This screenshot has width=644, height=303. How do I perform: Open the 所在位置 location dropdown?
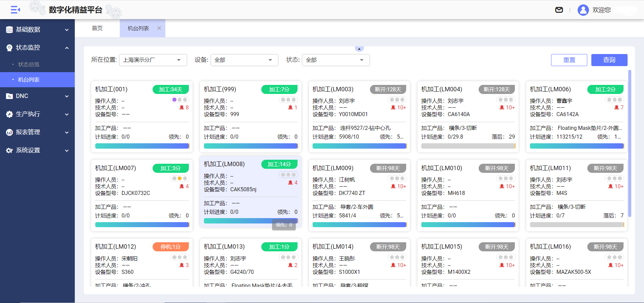click(153, 60)
